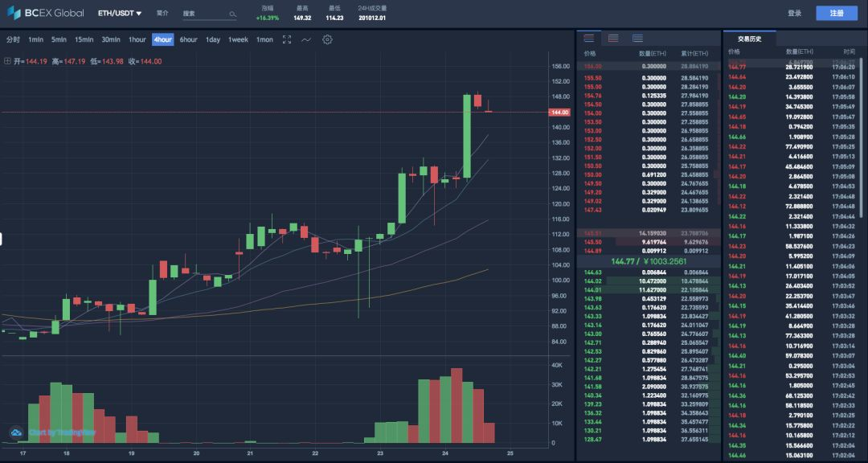The width and height of the screenshot is (868, 463).
Task: Select the 4hour timeframe
Action: [x=162, y=39]
